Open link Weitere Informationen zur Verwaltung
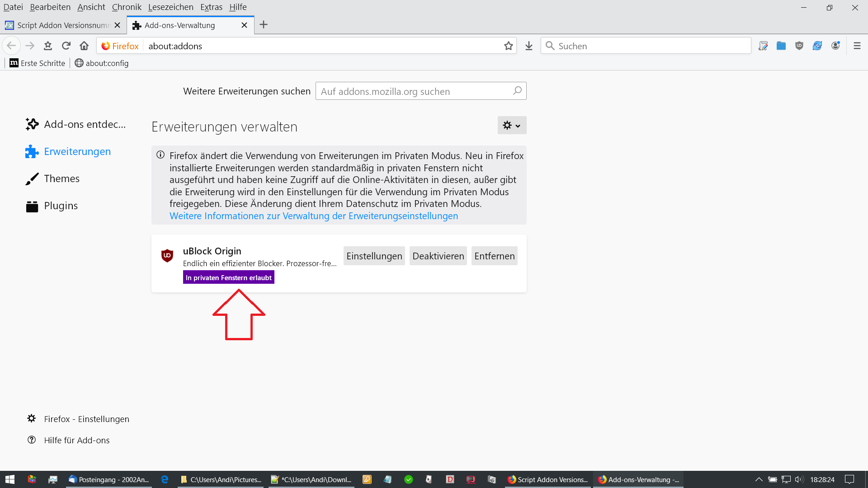 click(x=313, y=216)
